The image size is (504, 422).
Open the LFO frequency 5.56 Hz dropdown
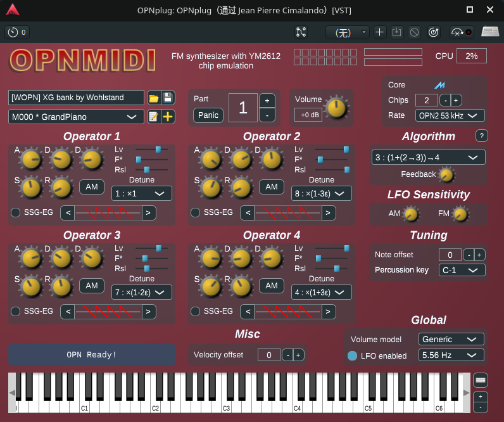(x=451, y=355)
